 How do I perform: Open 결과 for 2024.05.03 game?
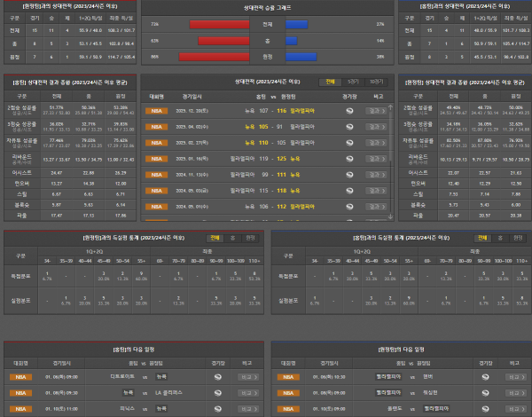point(376,190)
